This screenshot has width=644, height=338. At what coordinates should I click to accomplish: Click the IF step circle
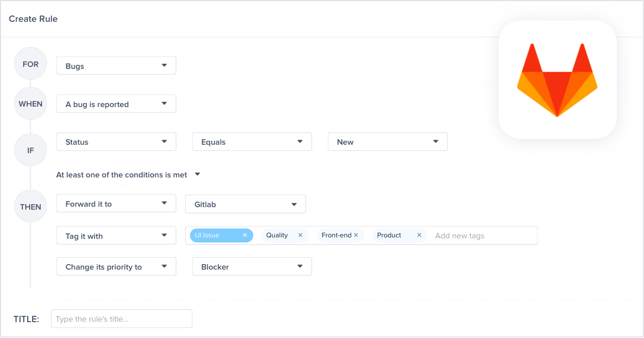(31, 150)
